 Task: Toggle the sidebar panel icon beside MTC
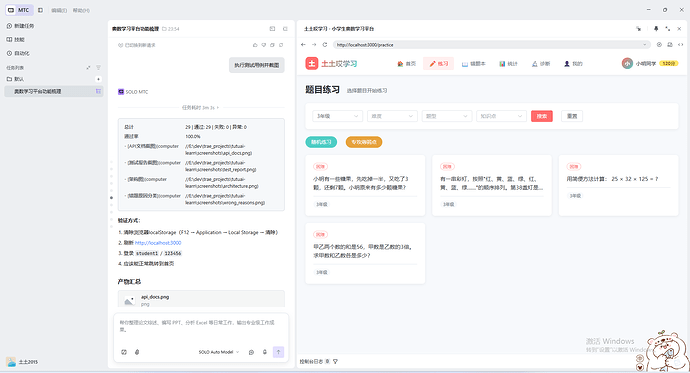pyautogui.click(x=40, y=10)
